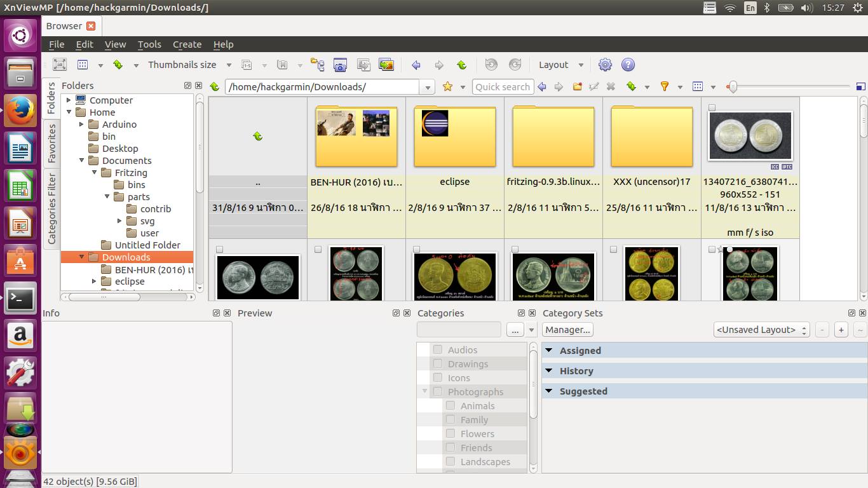Screen dimensions: 868x488
Task: Collapse the Assigned section
Action: 548,351
